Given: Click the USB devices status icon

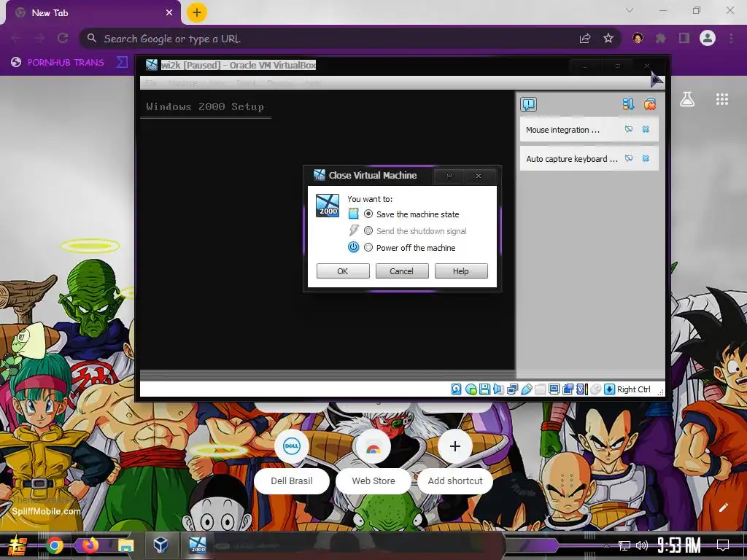Looking at the screenshot, I should (527, 389).
